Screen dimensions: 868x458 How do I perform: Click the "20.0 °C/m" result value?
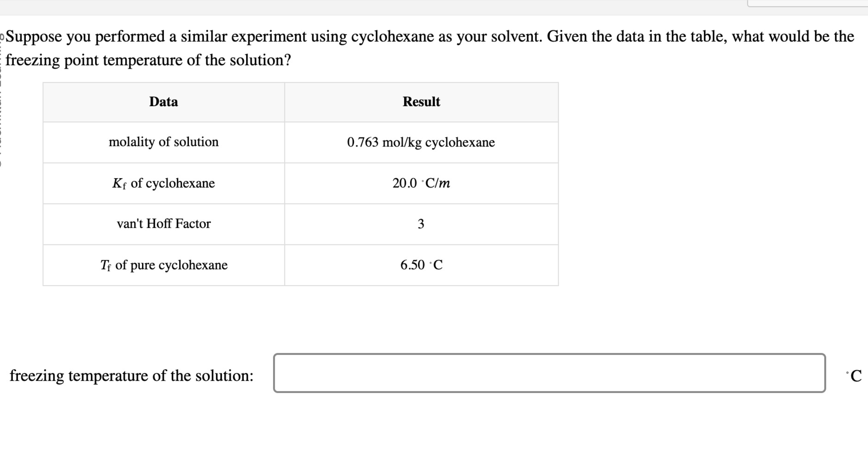pos(421,183)
